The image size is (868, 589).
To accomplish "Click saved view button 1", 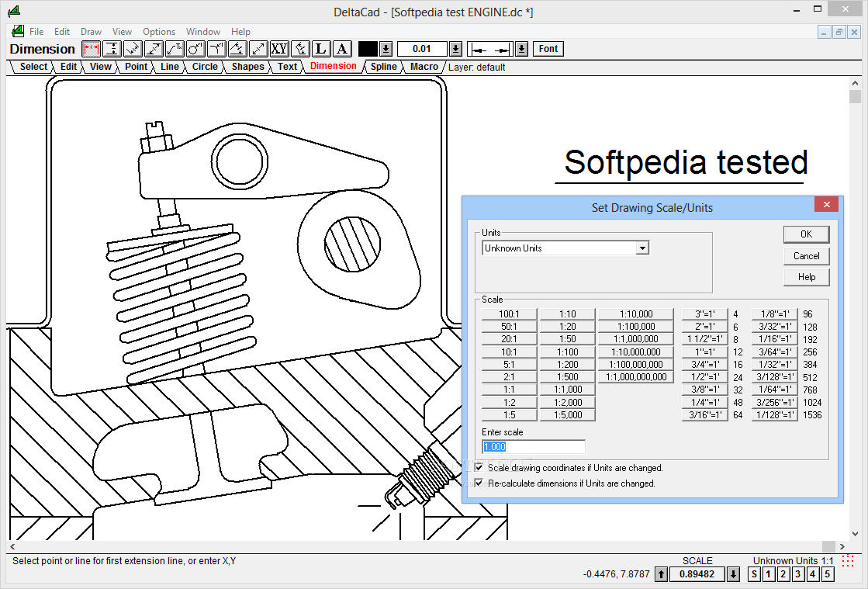I will pos(769,574).
